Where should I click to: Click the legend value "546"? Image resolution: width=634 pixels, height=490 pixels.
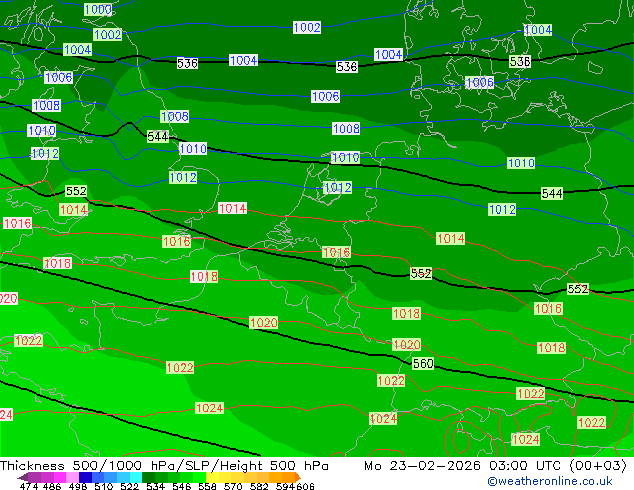click(181, 486)
